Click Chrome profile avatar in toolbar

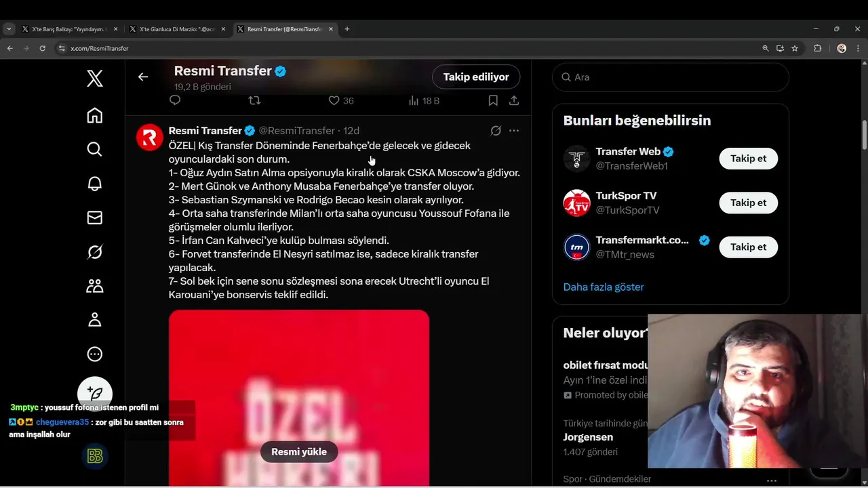(x=842, y=48)
